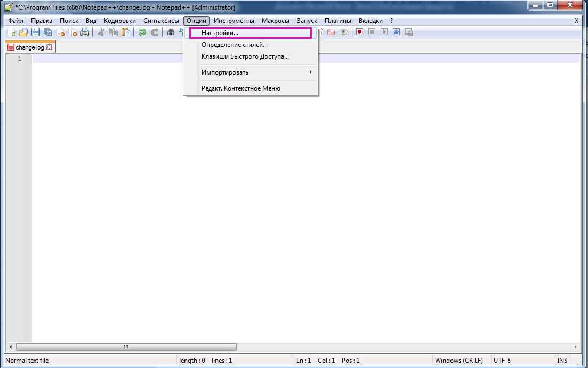Click the Print toolbar icon

(85, 32)
